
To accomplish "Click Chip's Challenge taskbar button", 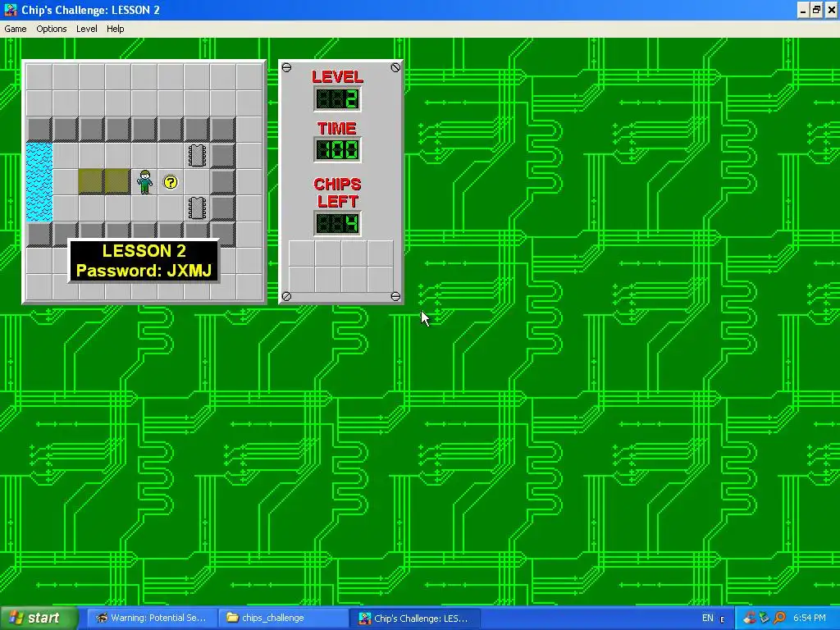I will point(414,619).
